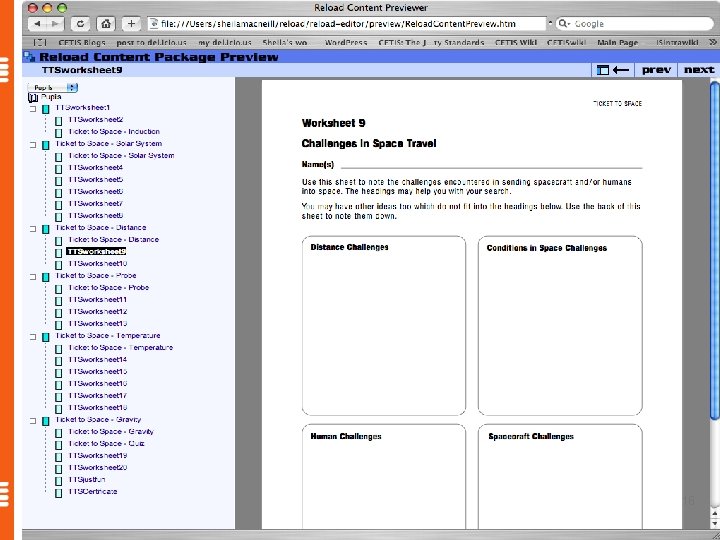
Task: Reload the page with the refresh button
Action: [x=80, y=24]
